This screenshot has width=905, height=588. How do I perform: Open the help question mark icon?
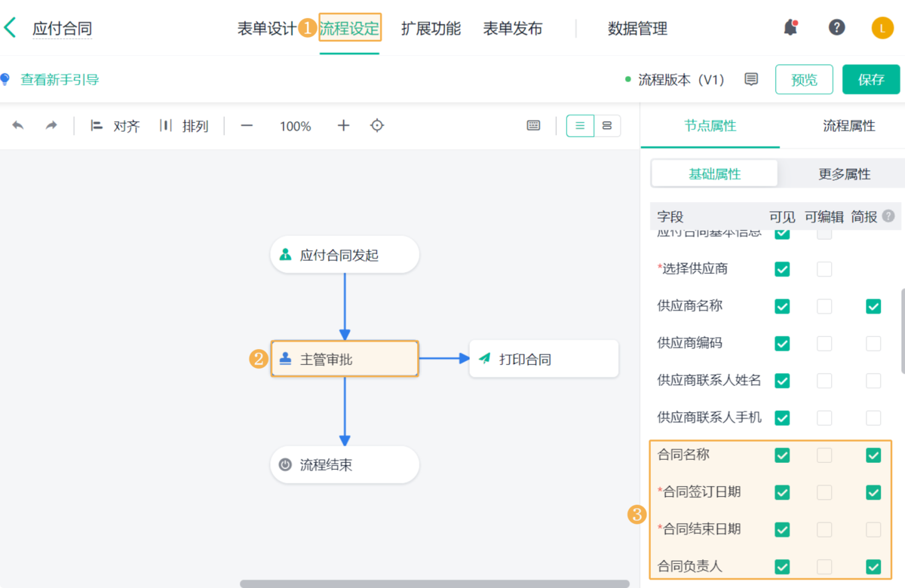836,28
